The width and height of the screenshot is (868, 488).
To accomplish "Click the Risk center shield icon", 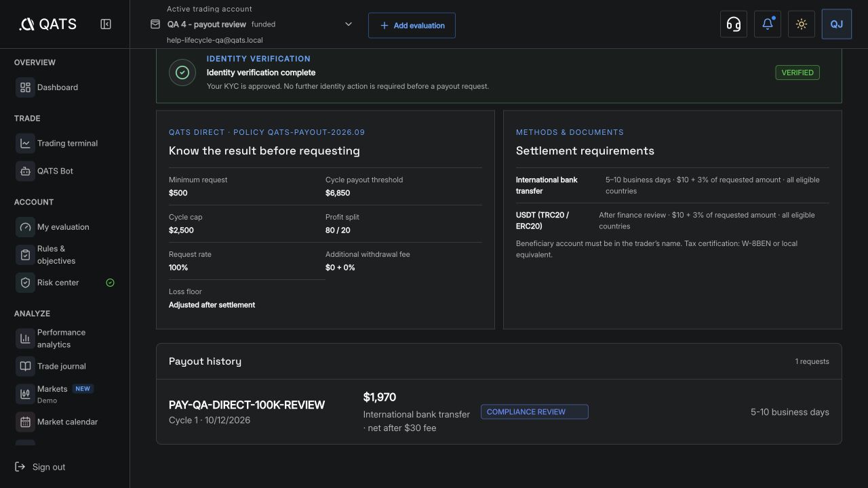I will (x=25, y=283).
